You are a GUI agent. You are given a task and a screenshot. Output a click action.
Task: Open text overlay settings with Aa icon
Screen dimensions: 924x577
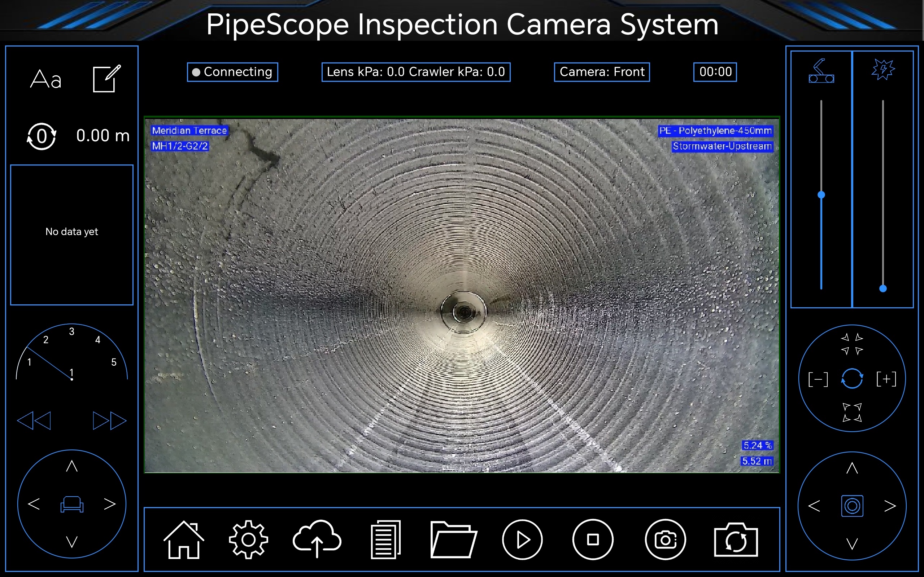[x=46, y=78]
